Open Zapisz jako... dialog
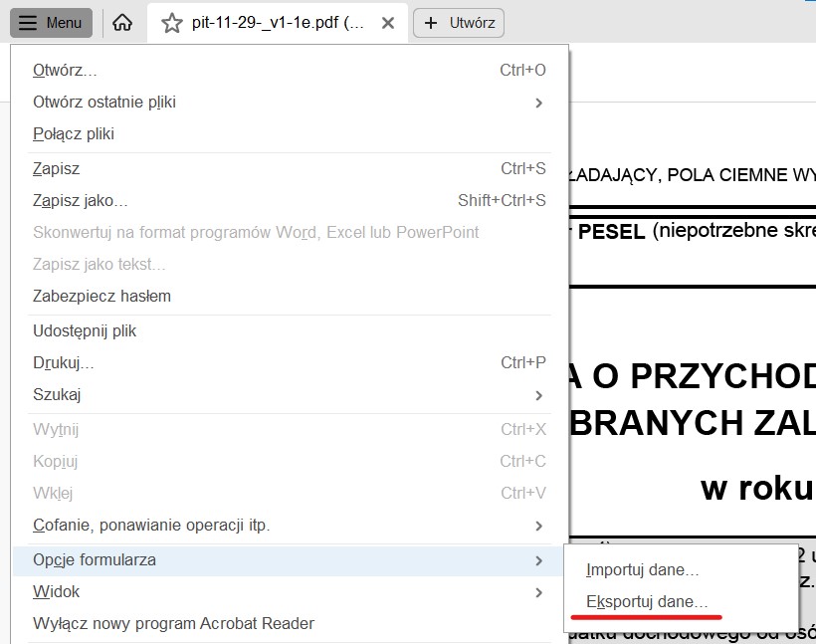Viewport: 816px width, 644px height. coord(80,201)
